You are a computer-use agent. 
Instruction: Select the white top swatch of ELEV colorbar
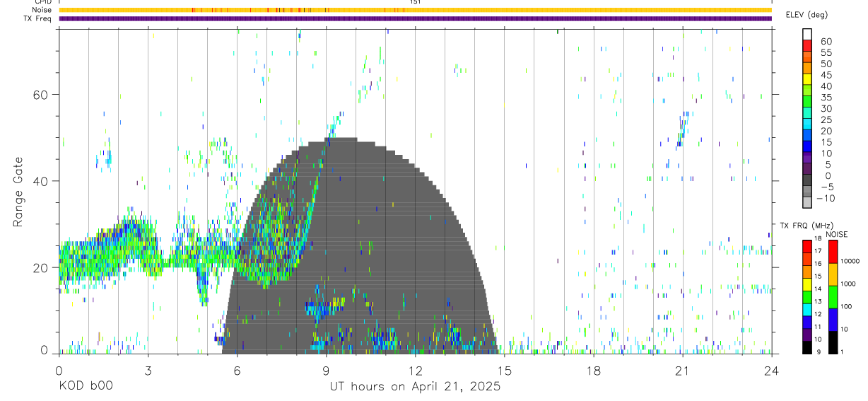(x=807, y=34)
